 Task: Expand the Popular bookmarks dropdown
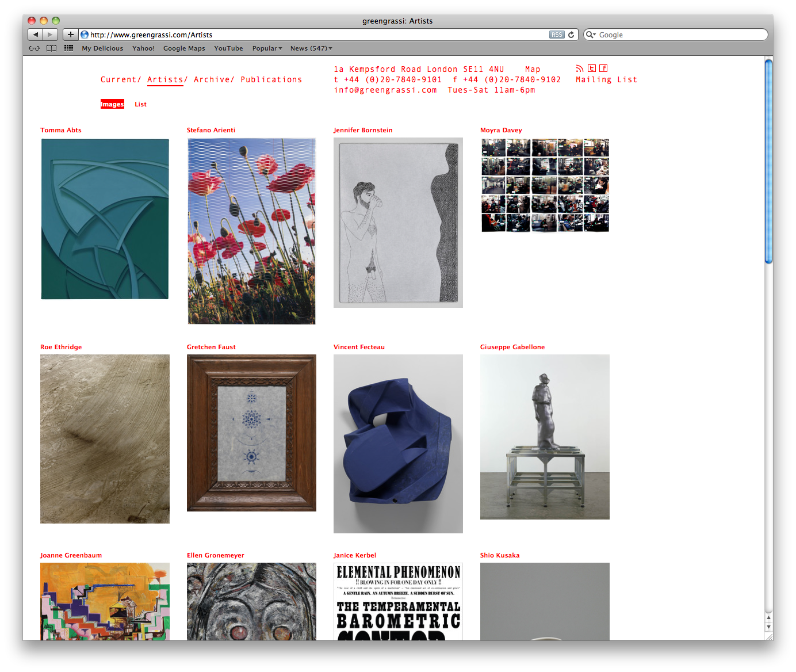(267, 48)
